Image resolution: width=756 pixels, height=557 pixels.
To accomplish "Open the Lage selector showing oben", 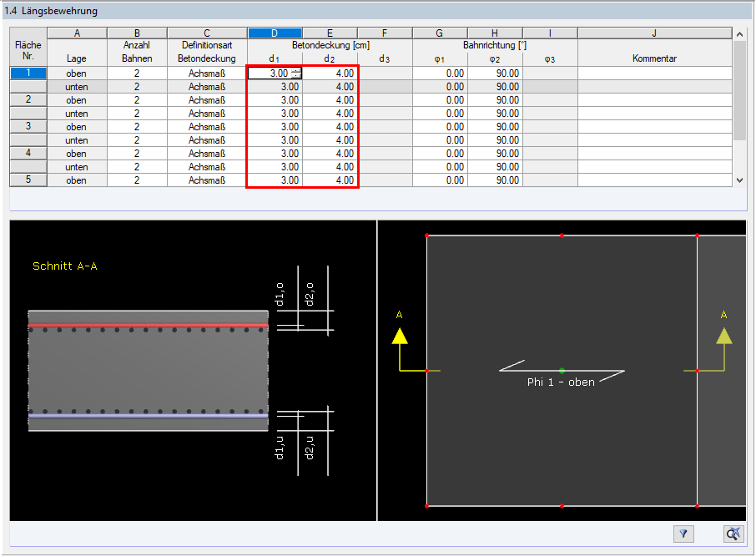I will [x=76, y=73].
